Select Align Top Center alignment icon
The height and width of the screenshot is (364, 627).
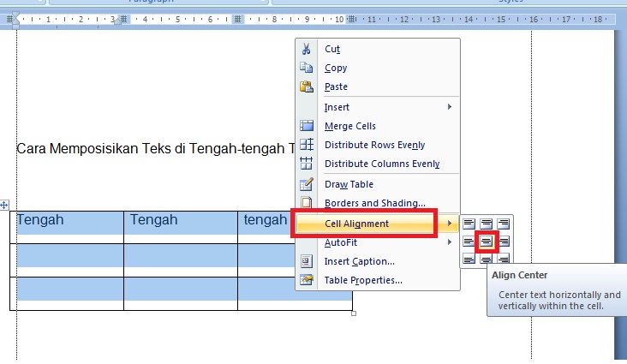click(487, 224)
